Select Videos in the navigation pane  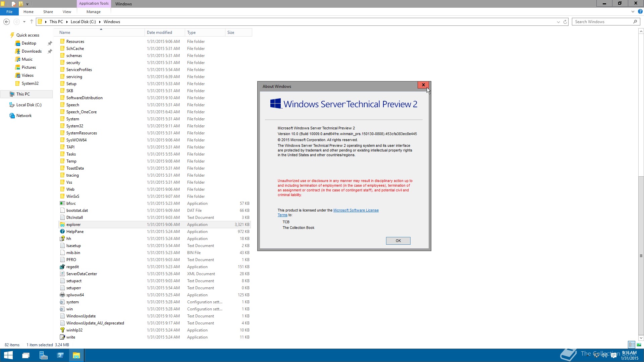point(28,75)
